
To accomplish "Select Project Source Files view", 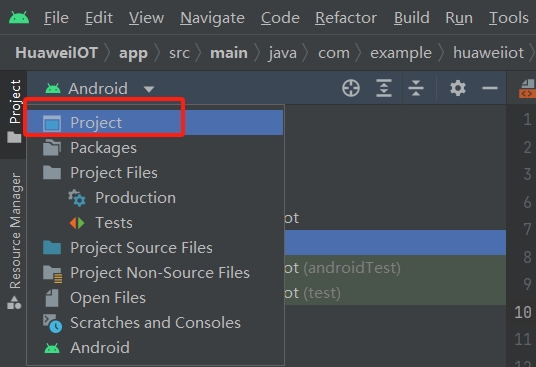I will [155, 247].
